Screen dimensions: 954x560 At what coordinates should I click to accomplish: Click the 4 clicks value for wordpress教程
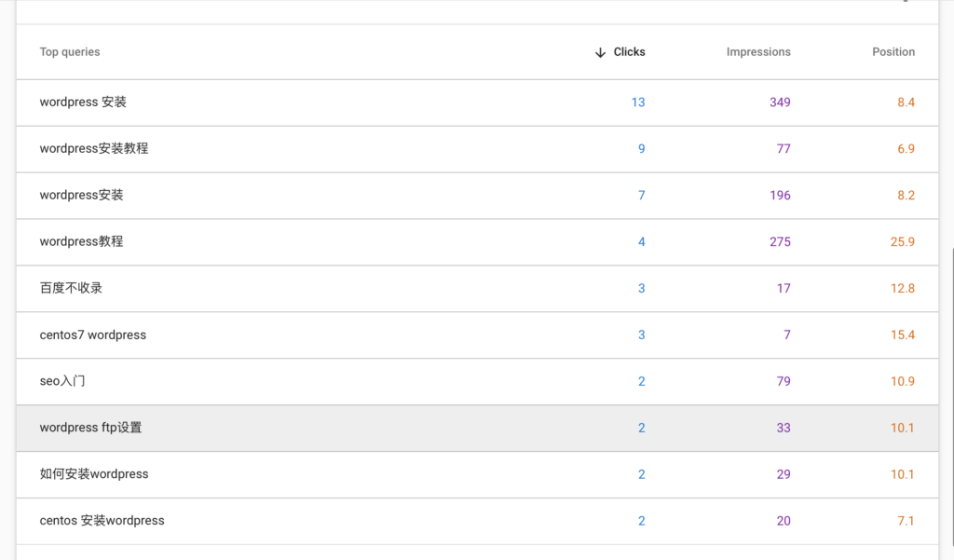[641, 241]
